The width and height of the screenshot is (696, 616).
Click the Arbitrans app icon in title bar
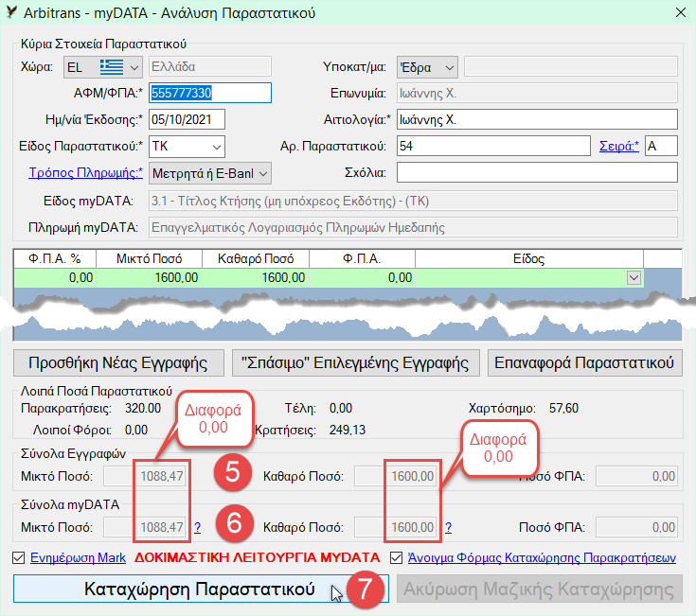12,12
